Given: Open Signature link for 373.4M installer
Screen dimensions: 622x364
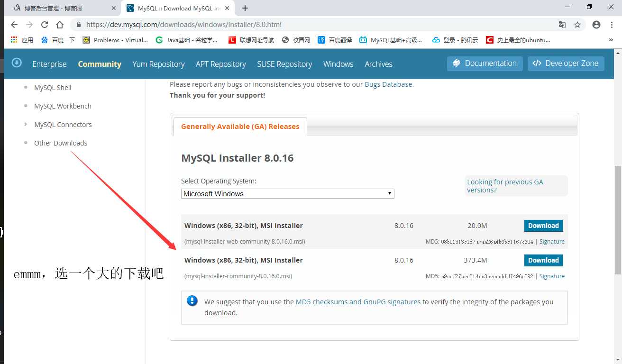Looking at the screenshot, I should click(552, 276).
